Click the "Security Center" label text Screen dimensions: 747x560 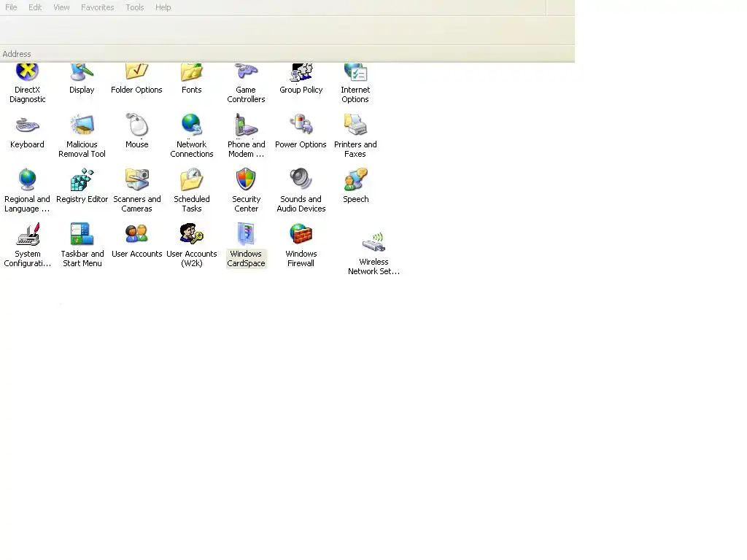point(246,204)
